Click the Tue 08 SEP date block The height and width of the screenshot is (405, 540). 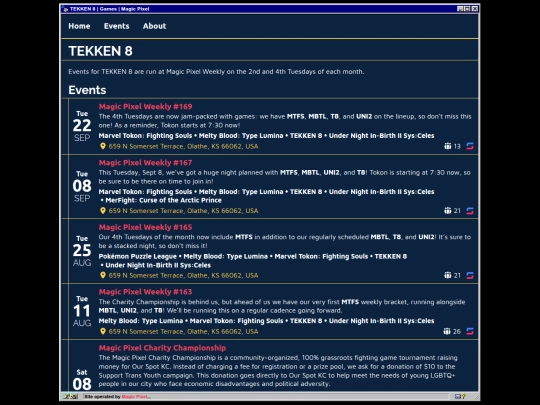(82, 186)
